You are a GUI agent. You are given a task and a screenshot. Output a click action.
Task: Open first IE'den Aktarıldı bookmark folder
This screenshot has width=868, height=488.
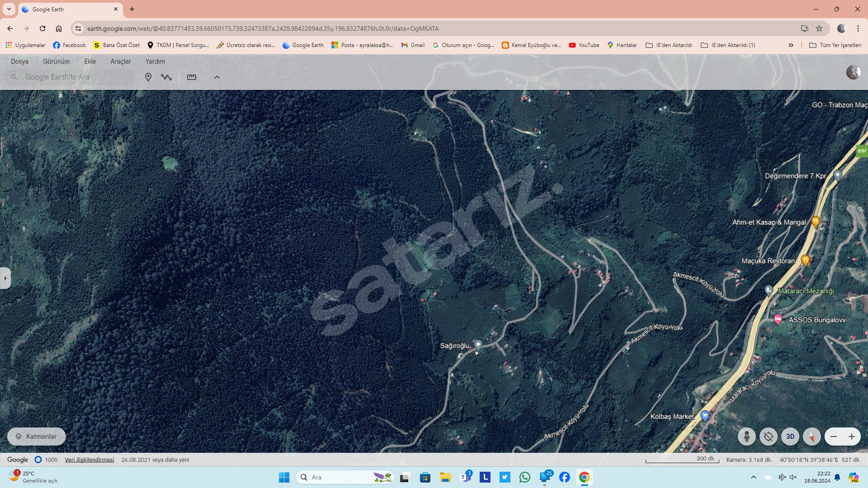(669, 45)
